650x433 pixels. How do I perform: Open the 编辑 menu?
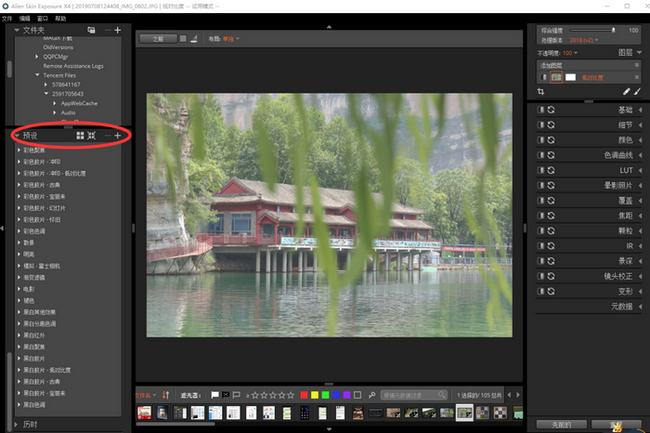tap(24, 18)
